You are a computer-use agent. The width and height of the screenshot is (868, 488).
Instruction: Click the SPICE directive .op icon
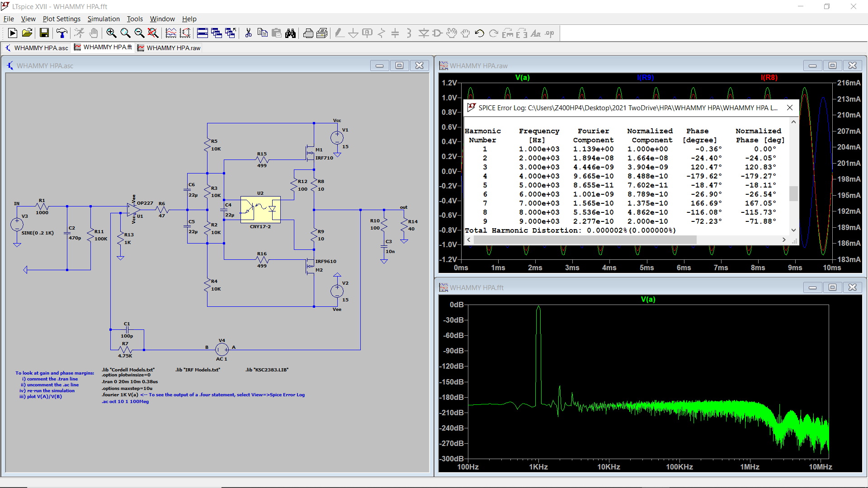click(x=550, y=33)
